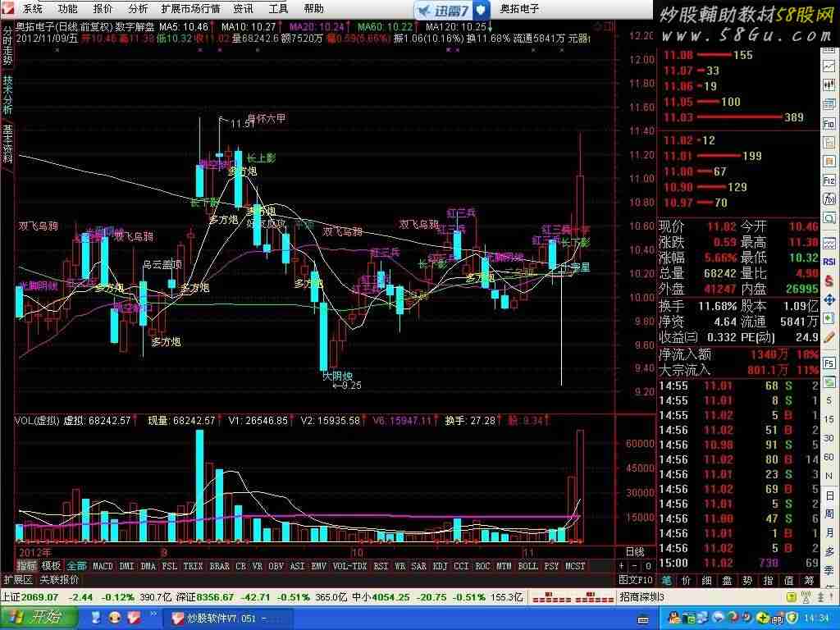The width and height of the screenshot is (840, 630).
Task: Click the 日线 period label
Action: click(635, 552)
